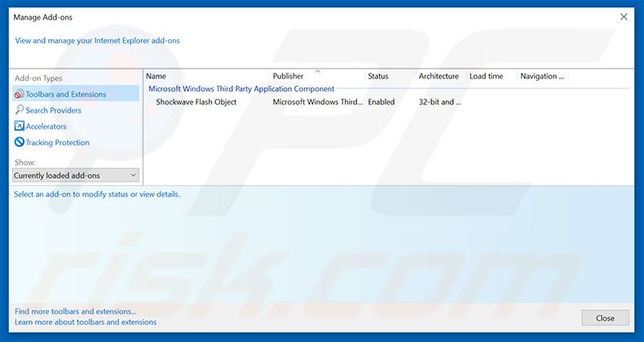Click the Accelerators arrow icon
The image size is (644, 342).
[x=20, y=126]
